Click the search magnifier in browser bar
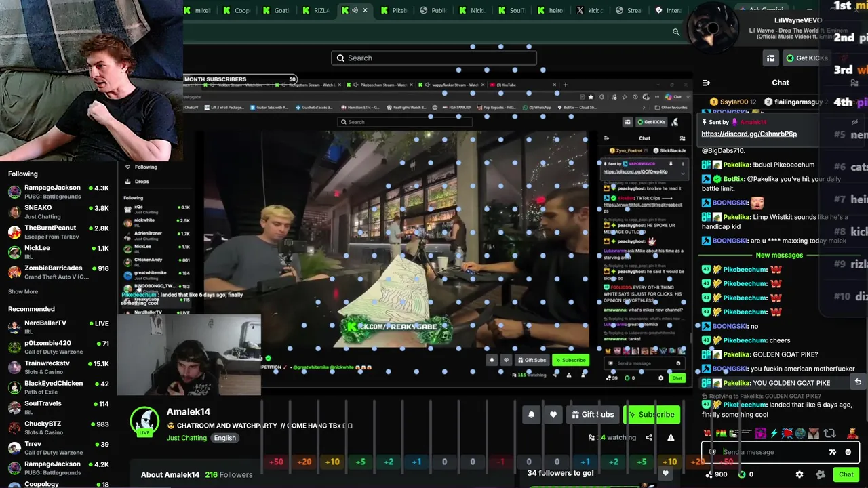The height and width of the screenshot is (488, 868). click(676, 32)
